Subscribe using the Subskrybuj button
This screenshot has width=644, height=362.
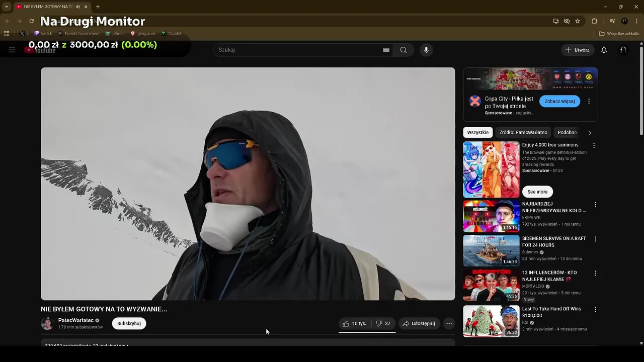(x=129, y=323)
